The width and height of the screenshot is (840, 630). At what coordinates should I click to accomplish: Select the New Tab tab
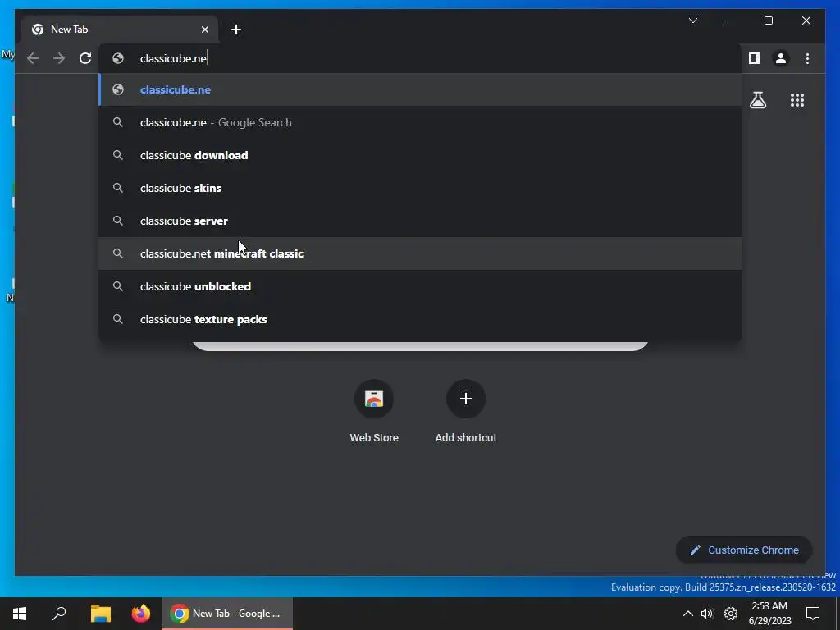pos(120,30)
